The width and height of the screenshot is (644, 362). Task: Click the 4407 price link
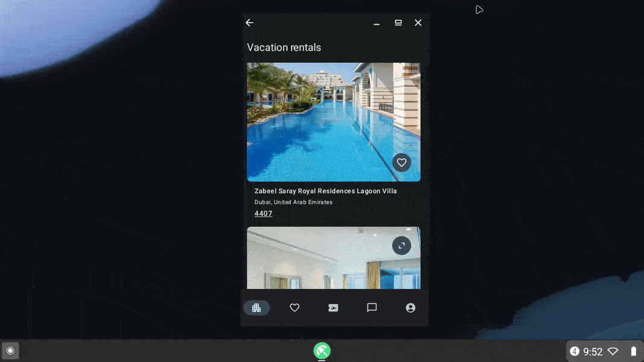click(x=263, y=214)
